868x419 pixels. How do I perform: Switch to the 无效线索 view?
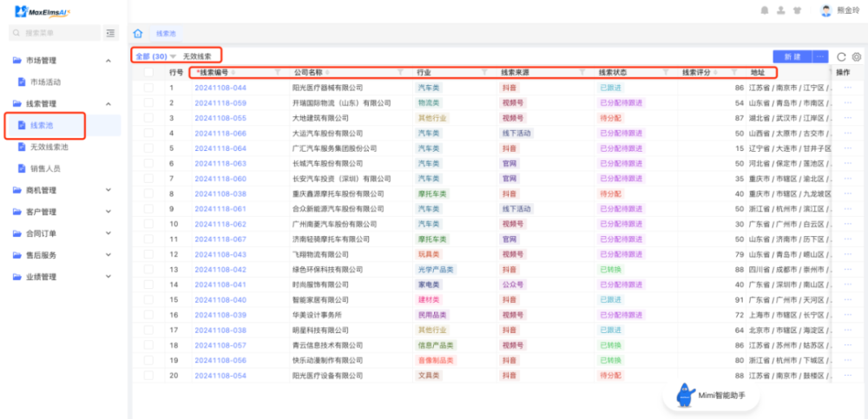197,56
